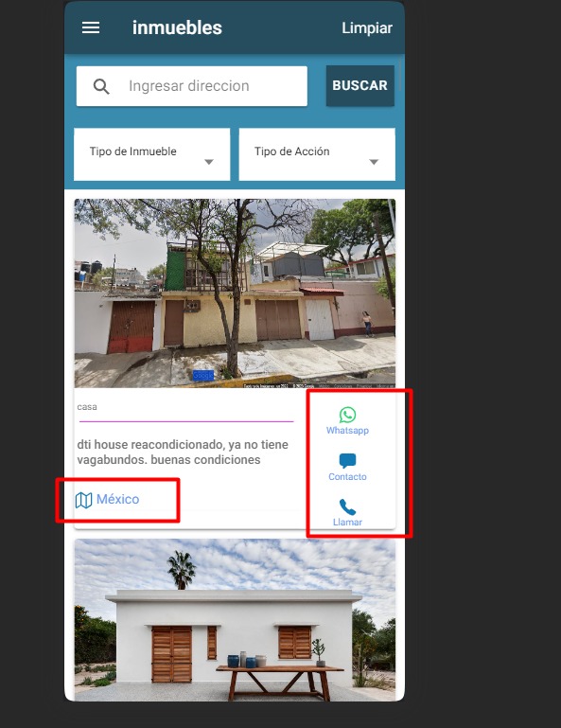
Task: Click the inmuebles header title
Action: pyautogui.click(x=177, y=27)
